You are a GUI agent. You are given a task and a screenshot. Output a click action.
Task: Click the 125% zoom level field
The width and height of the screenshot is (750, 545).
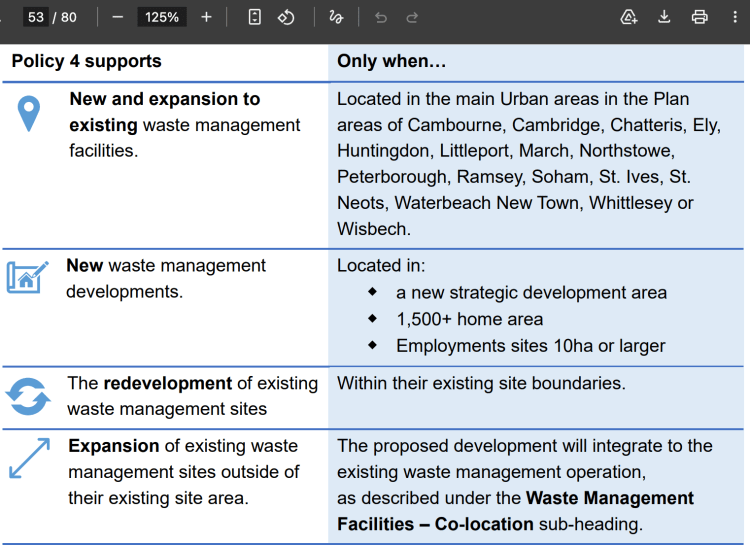click(162, 17)
